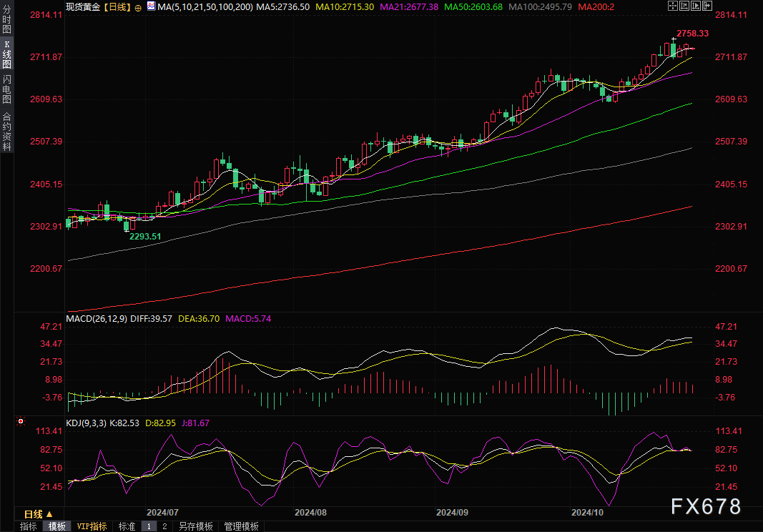Screen dimensions: 763x532
Task: Click the 管理模板 button
Action: [241, 526]
